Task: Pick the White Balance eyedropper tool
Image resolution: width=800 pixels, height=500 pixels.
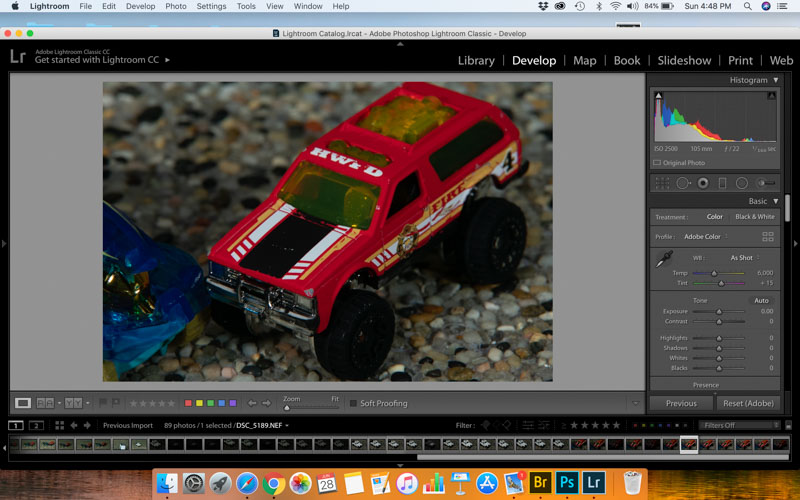Action: [x=664, y=259]
